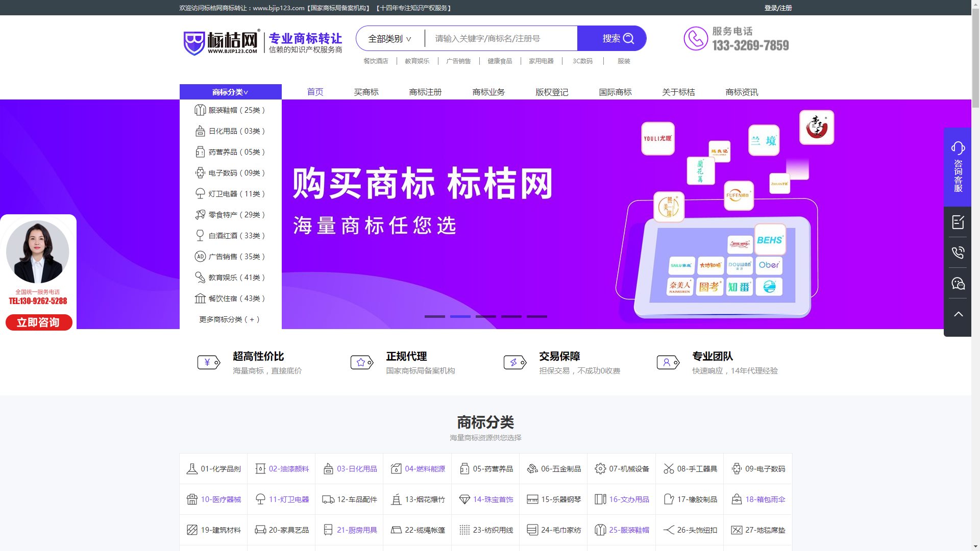Screen dimensions: 980x551
Task: Click the 电子数码 watch icon in sidebar
Action: click(200, 172)
